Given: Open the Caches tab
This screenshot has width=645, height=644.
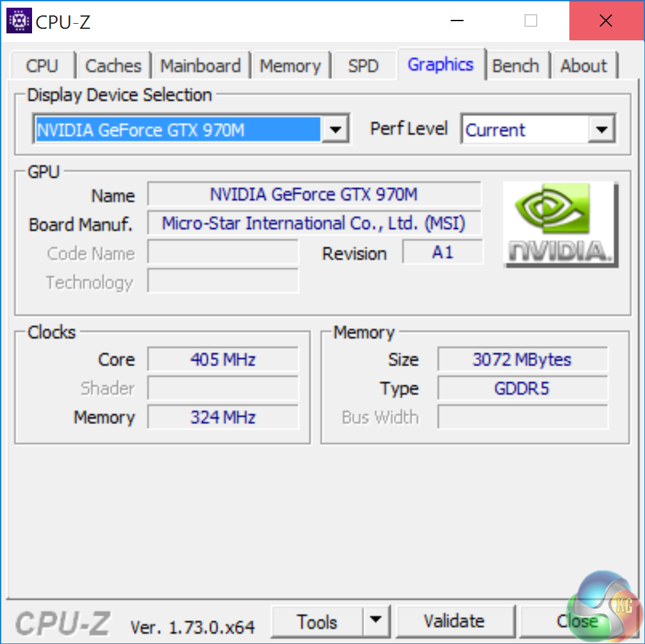Looking at the screenshot, I should pyautogui.click(x=113, y=66).
